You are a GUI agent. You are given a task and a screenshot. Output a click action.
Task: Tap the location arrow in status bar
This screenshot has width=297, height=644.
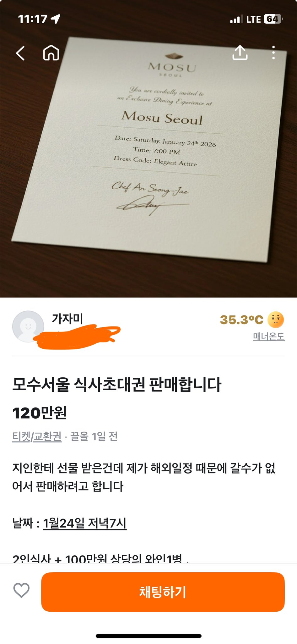coord(56,19)
